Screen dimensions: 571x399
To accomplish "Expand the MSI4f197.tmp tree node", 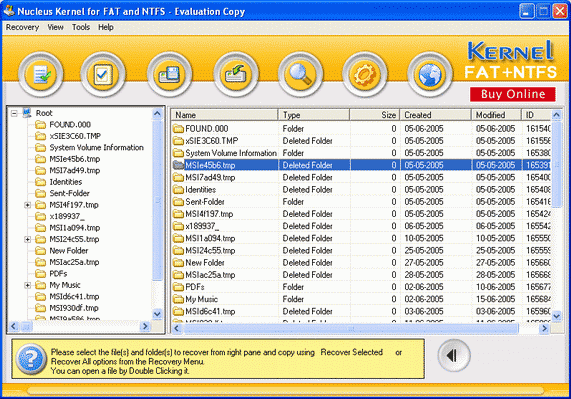I will [x=27, y=205].
